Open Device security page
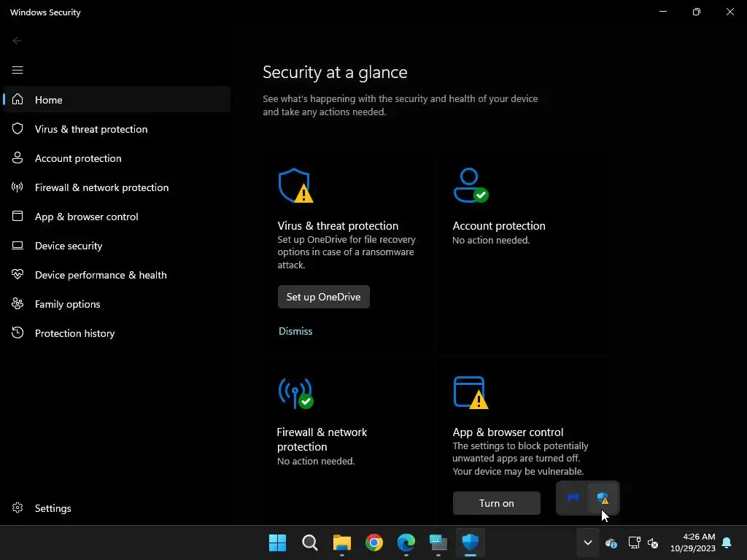 [x=117, y=246]
